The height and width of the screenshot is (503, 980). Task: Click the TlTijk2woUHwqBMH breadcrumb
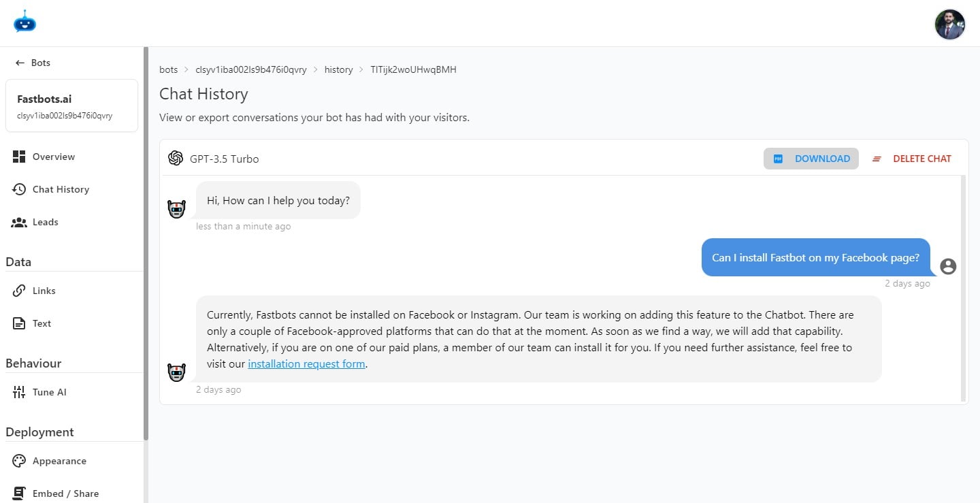413,69
